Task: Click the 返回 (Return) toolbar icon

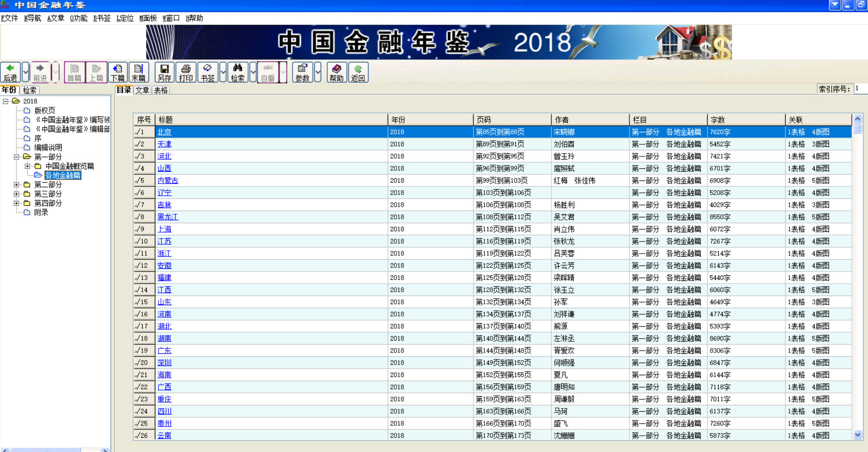Action: tap(358, 72)
